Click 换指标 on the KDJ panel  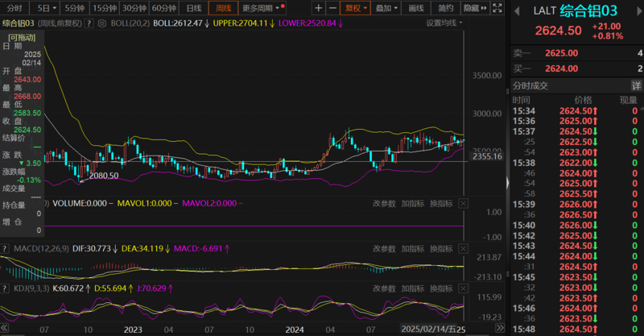440,288
